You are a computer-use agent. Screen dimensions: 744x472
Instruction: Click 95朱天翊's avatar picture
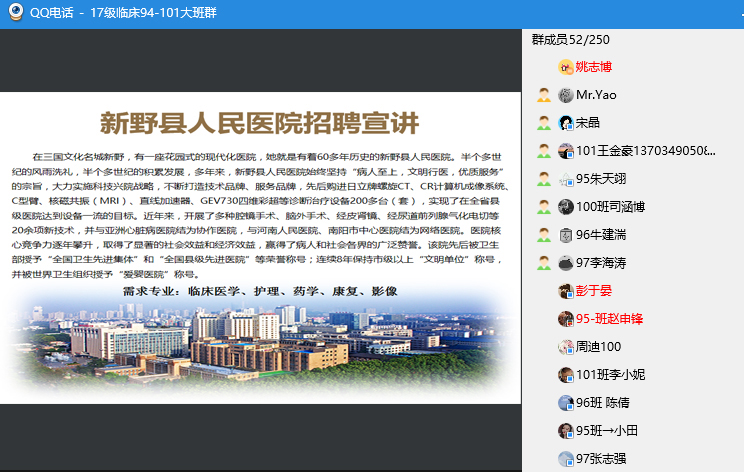click(x=565, y=179)
